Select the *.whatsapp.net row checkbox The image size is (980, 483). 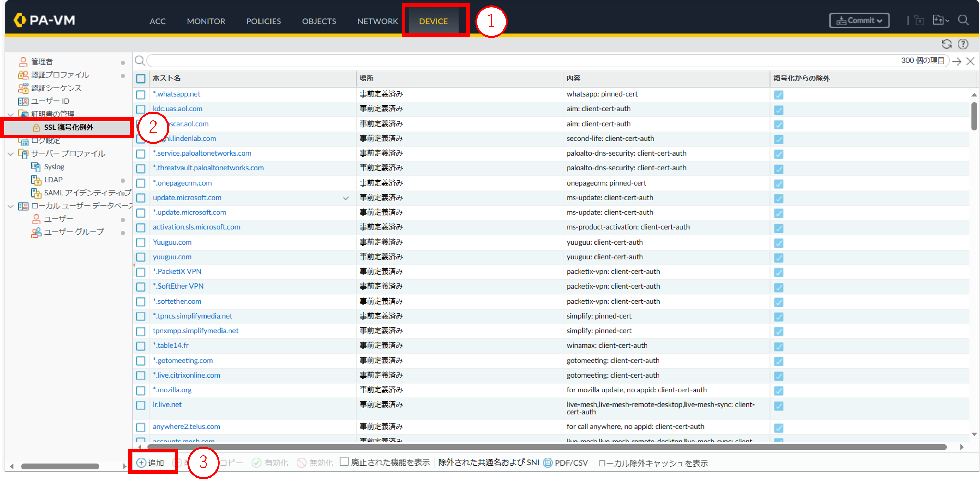[x=141, y=94]
